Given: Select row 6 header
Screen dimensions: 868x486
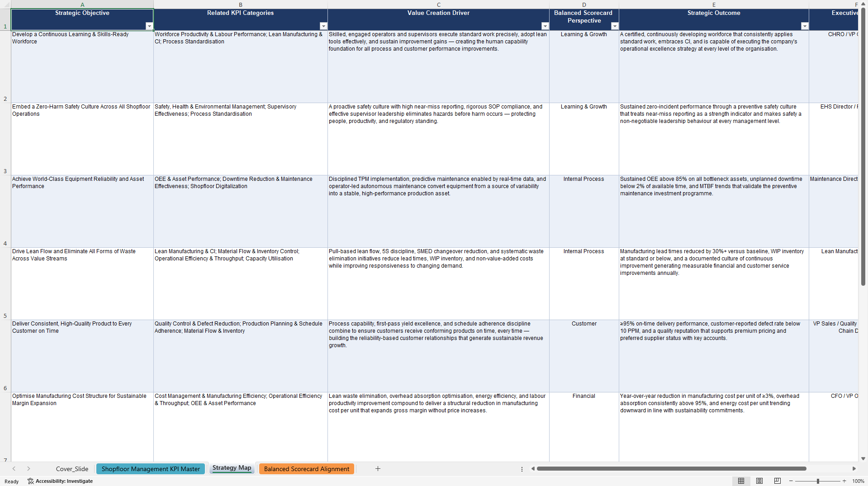Looking at the screenshot, I should coord(5,356).
